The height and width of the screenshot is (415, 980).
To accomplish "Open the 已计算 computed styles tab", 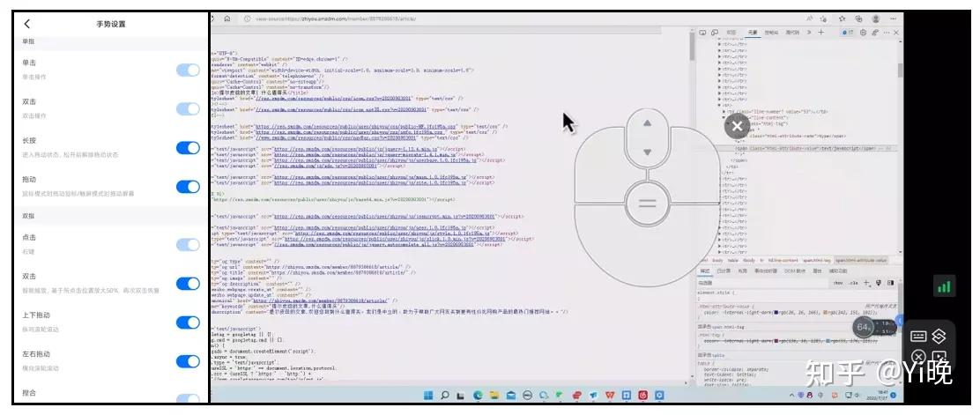I will (724, 271).
